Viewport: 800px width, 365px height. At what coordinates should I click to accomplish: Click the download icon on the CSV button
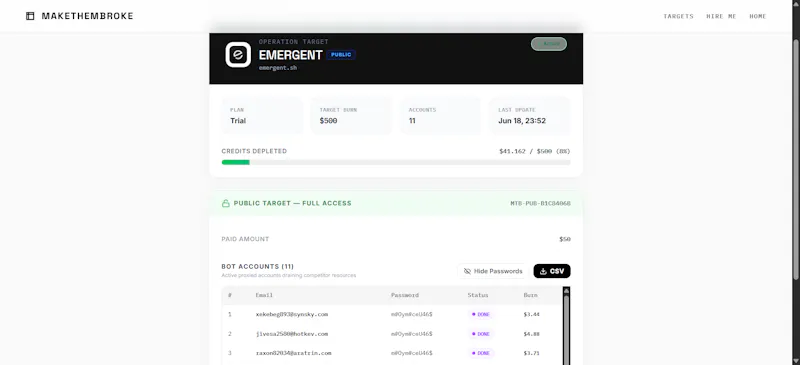[x=543, y=271]
